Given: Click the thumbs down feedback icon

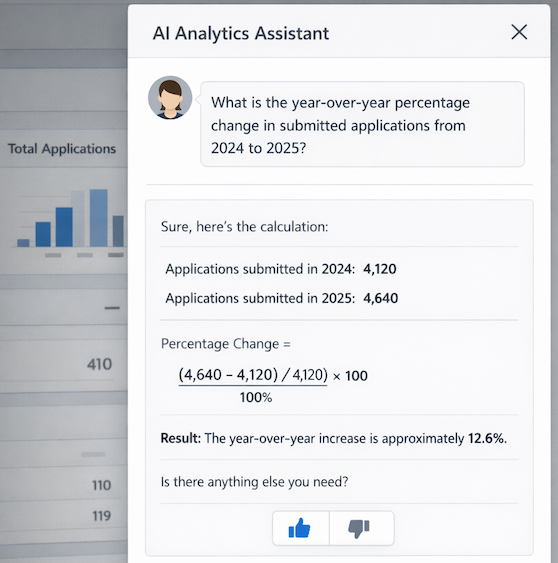Looking at the screenshot, I should tap(359, 529).
